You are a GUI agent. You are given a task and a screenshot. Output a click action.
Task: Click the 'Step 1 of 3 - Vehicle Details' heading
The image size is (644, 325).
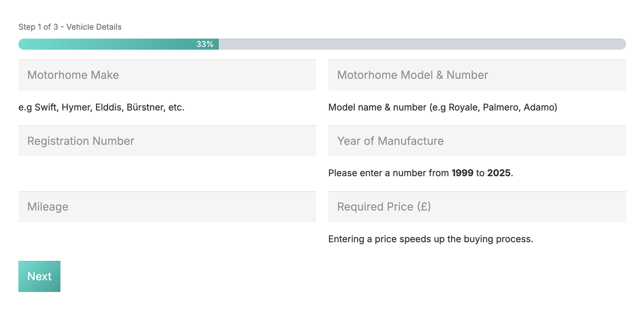click(x=70, y=27)
